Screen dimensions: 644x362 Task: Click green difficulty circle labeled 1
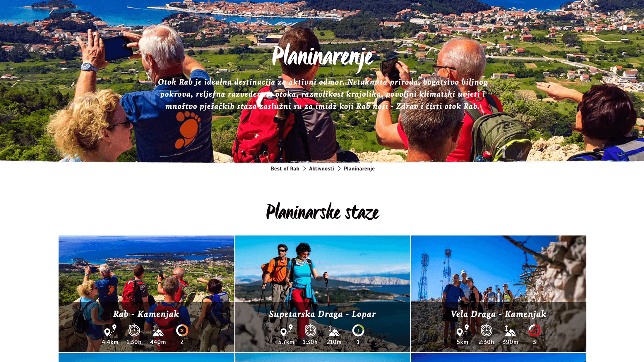pyautogui.click(x=358, y=331)
